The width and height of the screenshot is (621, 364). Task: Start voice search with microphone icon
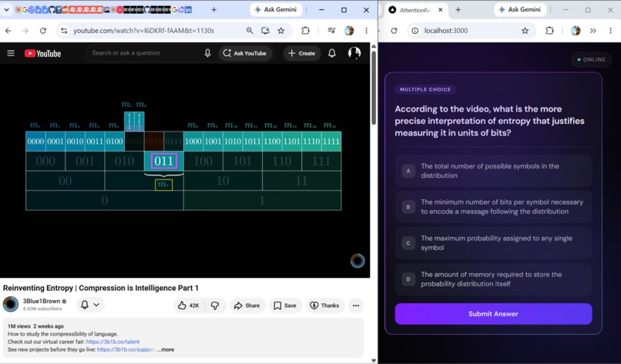pos(207,53)
